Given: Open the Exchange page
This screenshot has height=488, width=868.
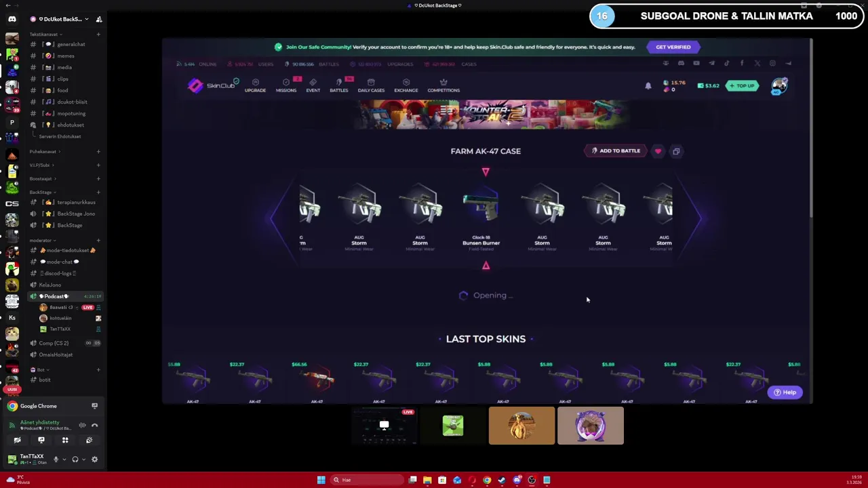Looking at the screenshot, I should [406, 85].
